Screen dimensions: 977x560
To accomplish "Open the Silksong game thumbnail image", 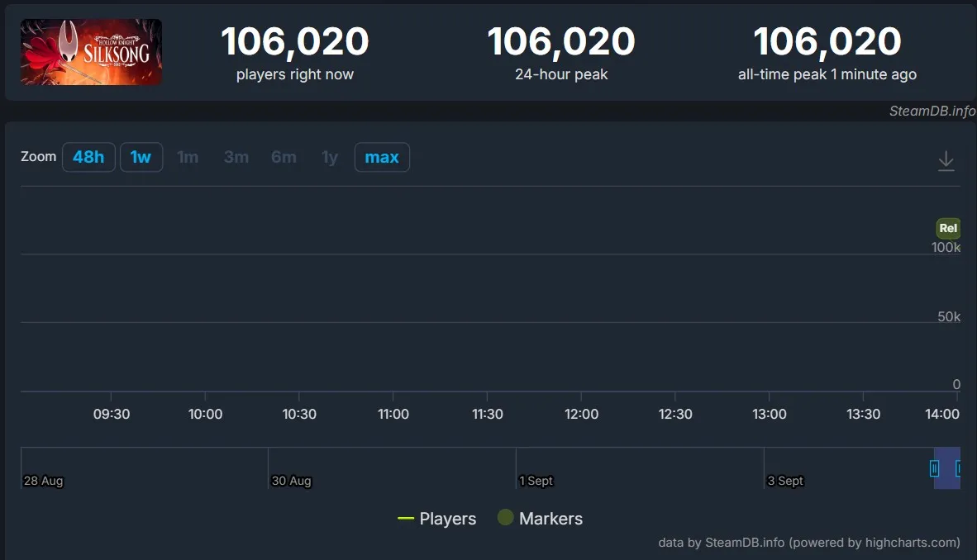I will pyautogui.click(x=92, y=52).
